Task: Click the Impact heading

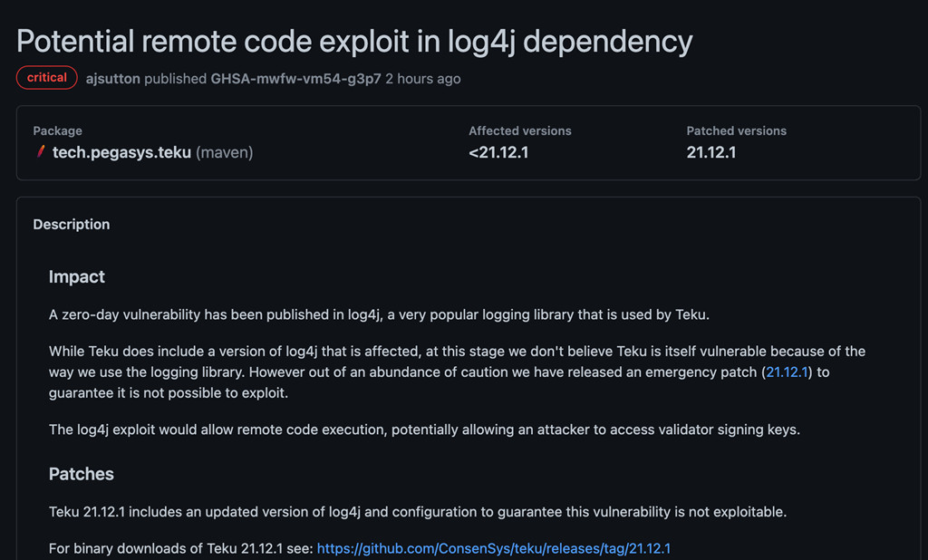Action: 77,276
